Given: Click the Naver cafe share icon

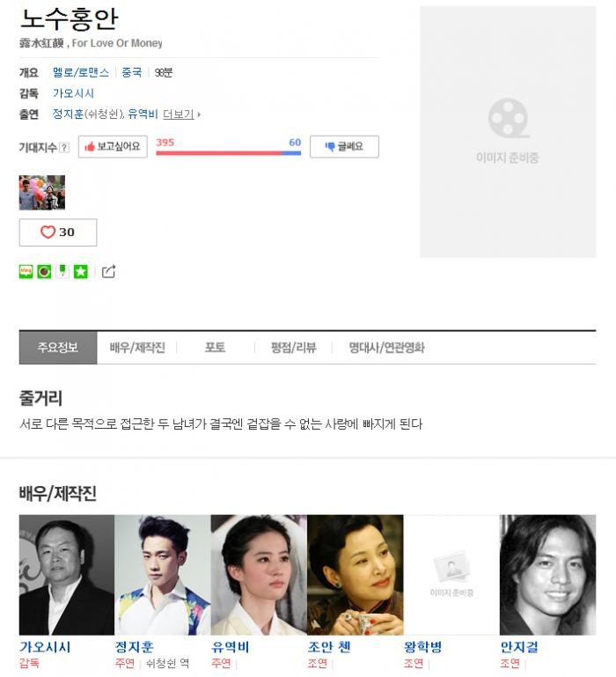Looking at the screenshot, I should [x=44, y=271].
